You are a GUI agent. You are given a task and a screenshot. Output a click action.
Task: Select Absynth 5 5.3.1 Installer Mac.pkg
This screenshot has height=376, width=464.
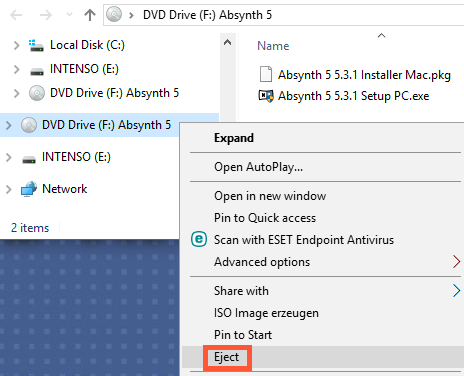click(x=364, y=75)
